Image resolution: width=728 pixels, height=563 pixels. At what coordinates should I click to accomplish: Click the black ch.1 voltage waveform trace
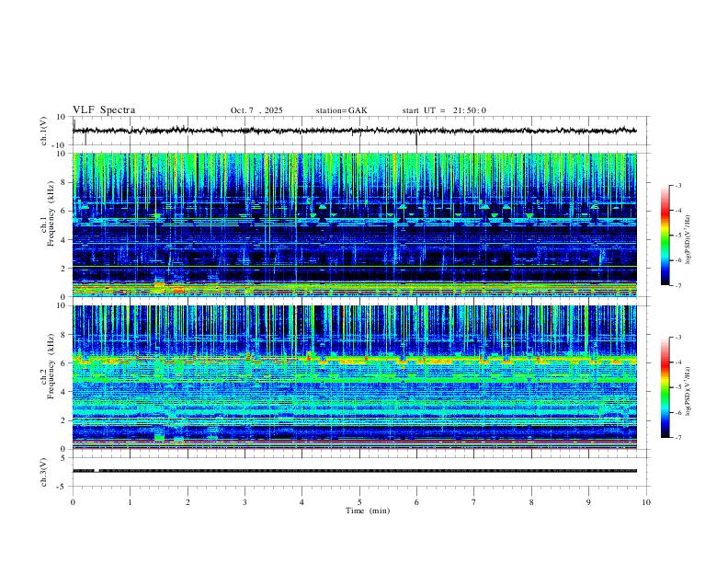tap(354, 131)
